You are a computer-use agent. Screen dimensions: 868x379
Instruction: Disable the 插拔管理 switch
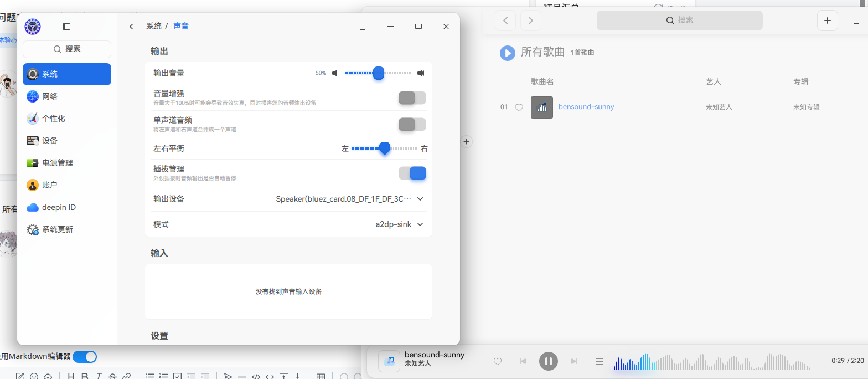click(412, 173)
